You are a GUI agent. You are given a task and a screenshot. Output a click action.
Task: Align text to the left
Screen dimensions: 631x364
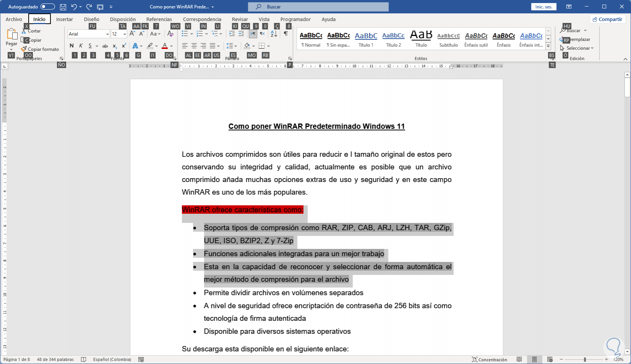(x=185, y=46)
